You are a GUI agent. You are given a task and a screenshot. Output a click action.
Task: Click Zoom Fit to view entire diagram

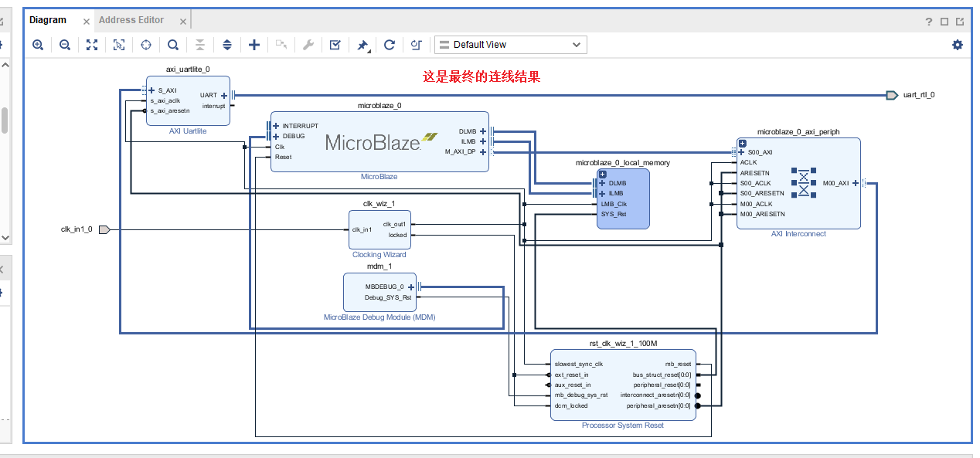pyautogui.click(x=91, y=45)
